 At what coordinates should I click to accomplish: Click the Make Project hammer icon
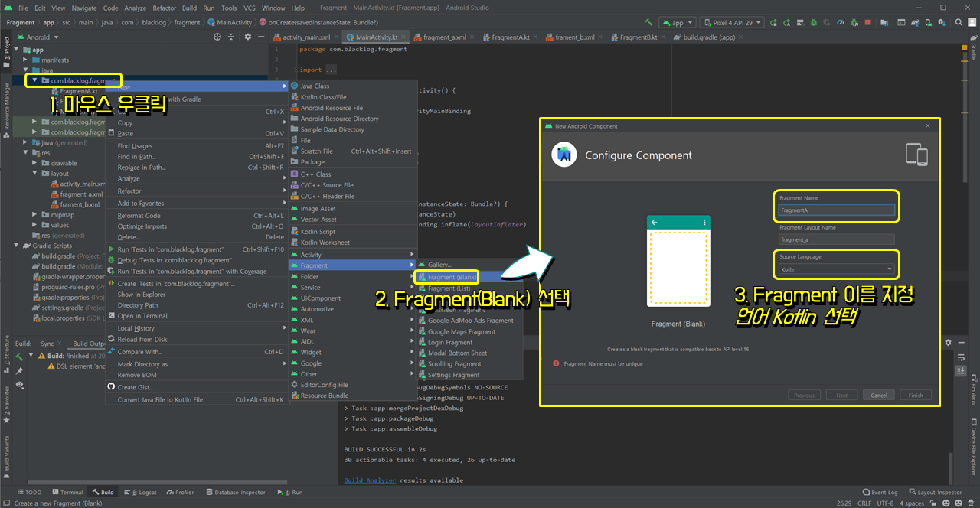click(x=648, y=23)
